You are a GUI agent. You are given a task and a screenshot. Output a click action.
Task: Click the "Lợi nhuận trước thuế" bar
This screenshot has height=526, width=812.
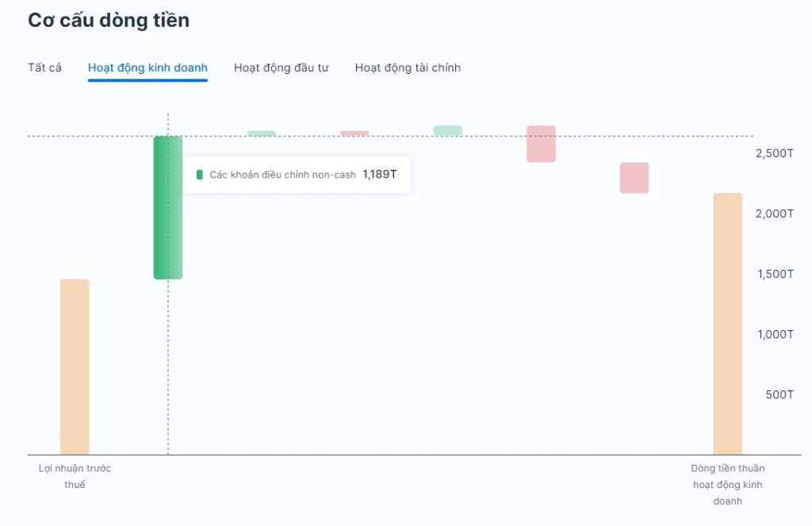75,365
